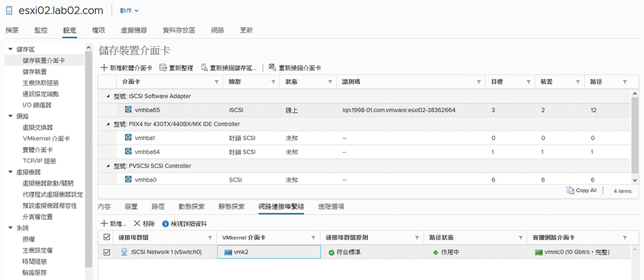Click the green 作用中 diamond icon
This screenshot has width=644, height=280.
point(436,252)
